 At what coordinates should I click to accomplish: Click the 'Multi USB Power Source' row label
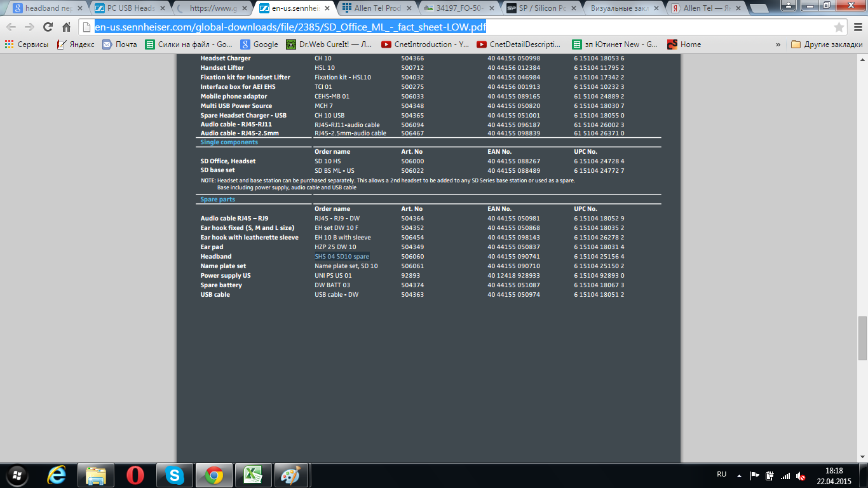point(236,106)
